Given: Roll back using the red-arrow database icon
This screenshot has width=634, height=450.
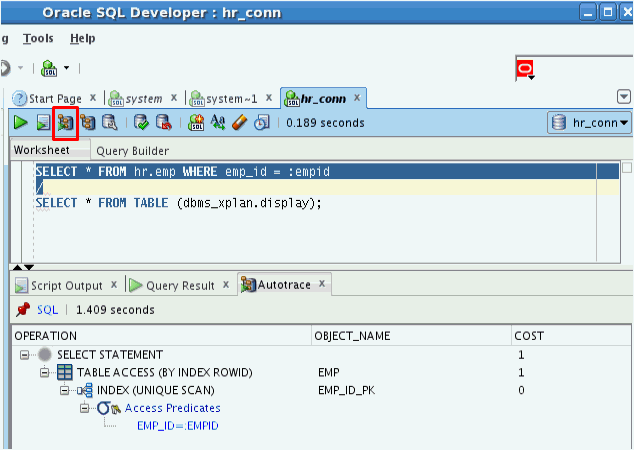Looking at the screenshot, I should pyautogui.click(x=164, y=122).
